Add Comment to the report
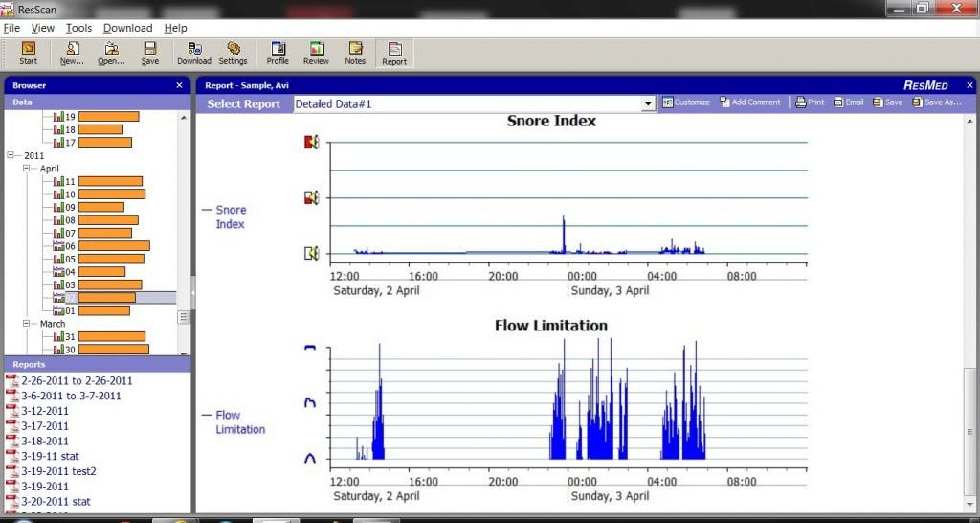The width and height of the screenshot is (980, 523). pyautogui.click(x=750, y=102)
